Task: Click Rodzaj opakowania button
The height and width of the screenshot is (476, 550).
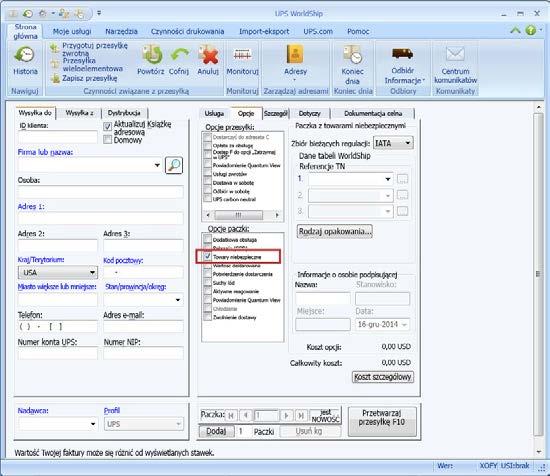Action: click(x=334, y=232)
